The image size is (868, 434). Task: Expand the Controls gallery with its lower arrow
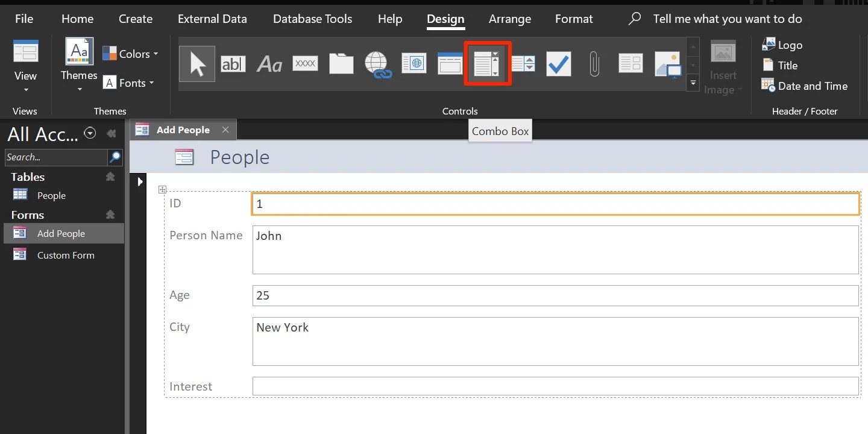pyautogui.click(x=693, y=83)
